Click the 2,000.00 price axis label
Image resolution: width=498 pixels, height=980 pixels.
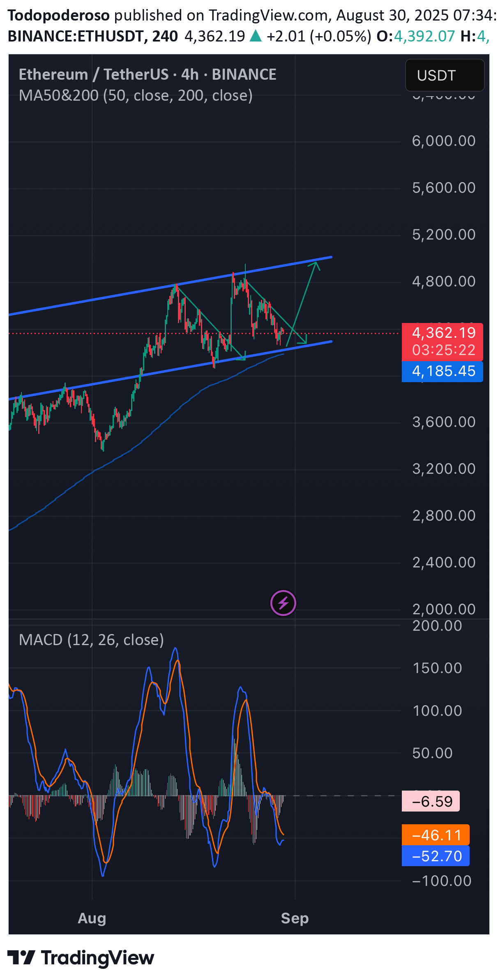pyautogui.click(x=444, y=609)
